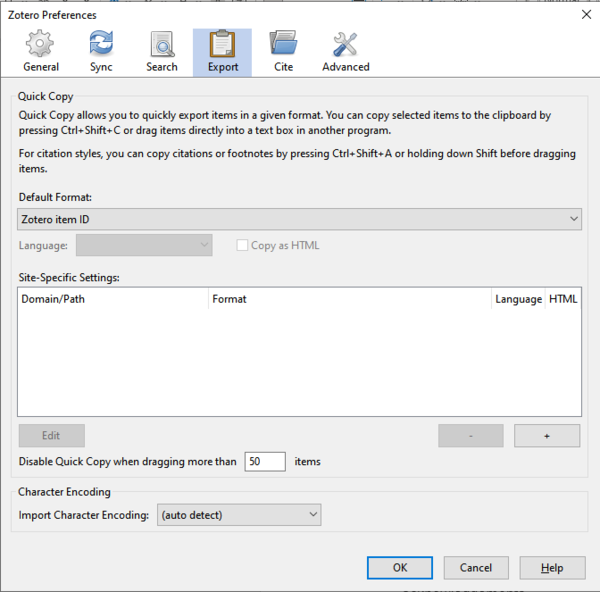The image size is (600, 592).
Task: Open the General preferences gear icon
Action: coord(40,44)
